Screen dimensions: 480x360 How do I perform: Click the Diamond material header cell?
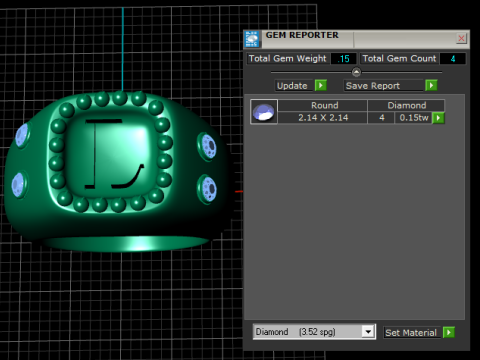pyautogui.click(x=406, y=105)
